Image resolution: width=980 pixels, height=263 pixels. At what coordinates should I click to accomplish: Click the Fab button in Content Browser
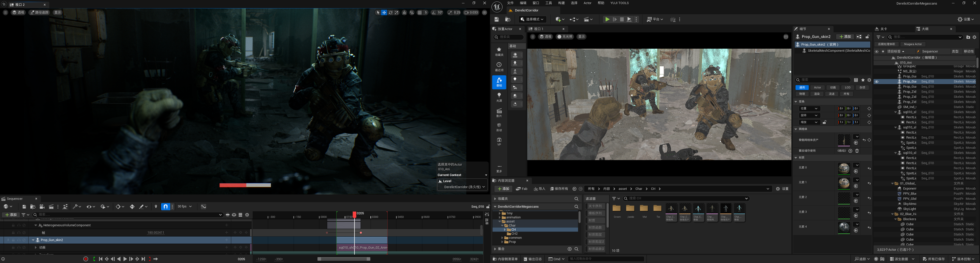pyautogui.click(x=522, y=189)
